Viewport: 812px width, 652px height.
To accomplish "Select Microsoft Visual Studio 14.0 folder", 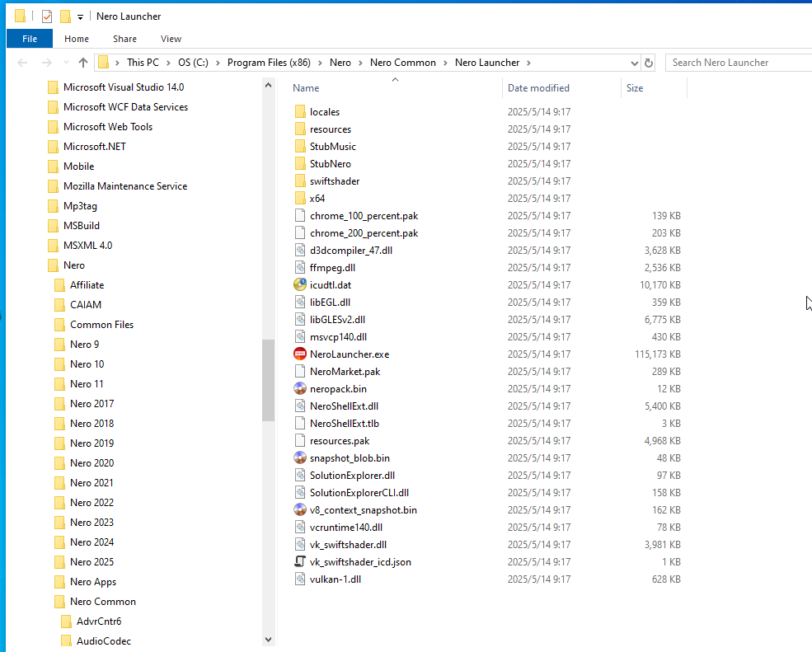I will coord(124,87).
